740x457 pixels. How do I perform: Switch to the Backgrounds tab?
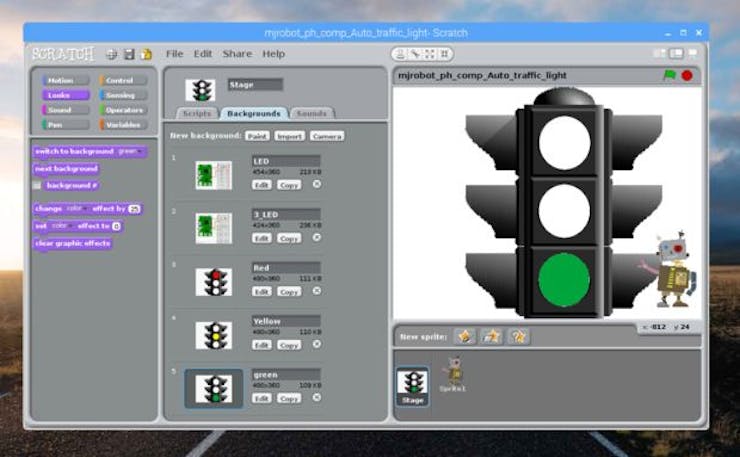coord(254,113)
